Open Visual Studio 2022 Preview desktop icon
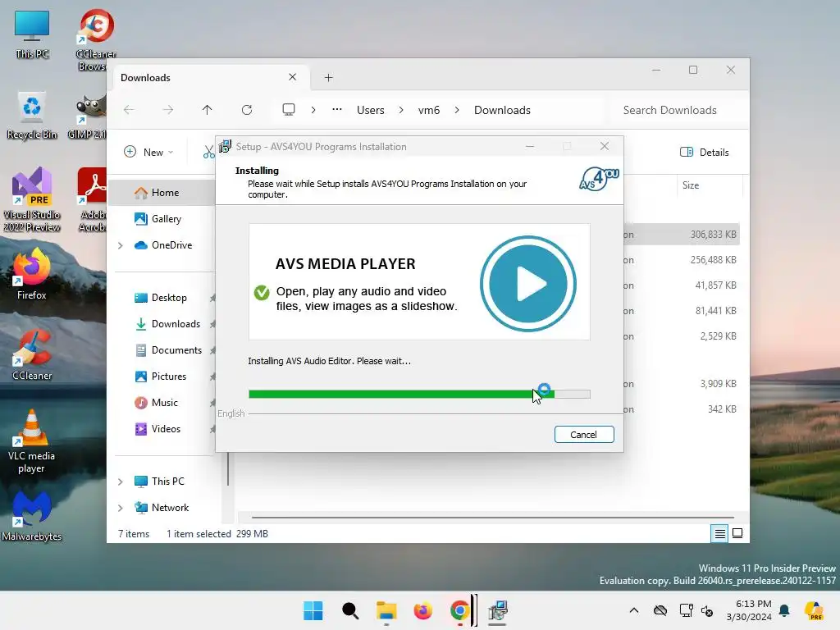Screen dimensions: 840x630 pyautogui.click(x=32, y=199)
